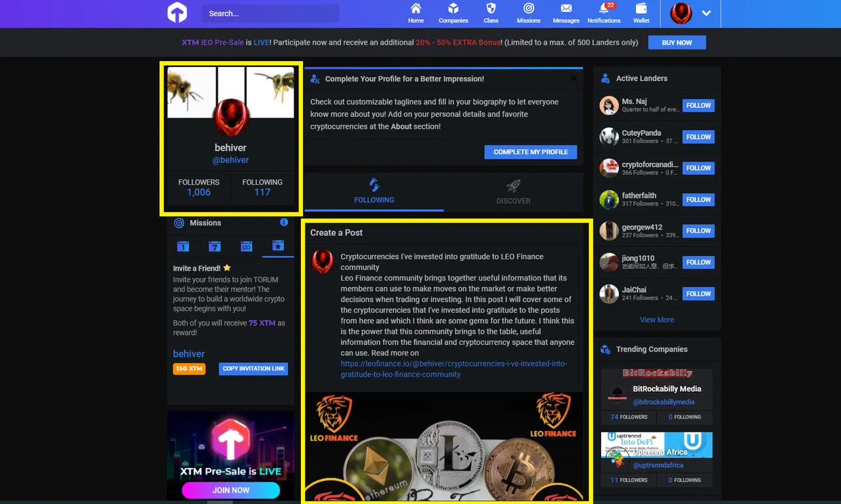The height and width of the screenshot is (504, 841).
Task: Open BitRockabilly Media company name
Action: click(x=667, y=389)
